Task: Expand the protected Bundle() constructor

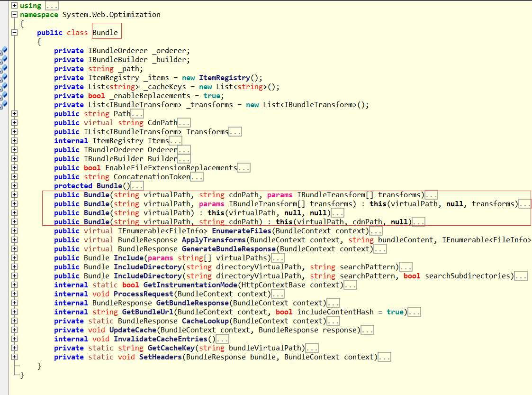Action: [x=14, y=186]
